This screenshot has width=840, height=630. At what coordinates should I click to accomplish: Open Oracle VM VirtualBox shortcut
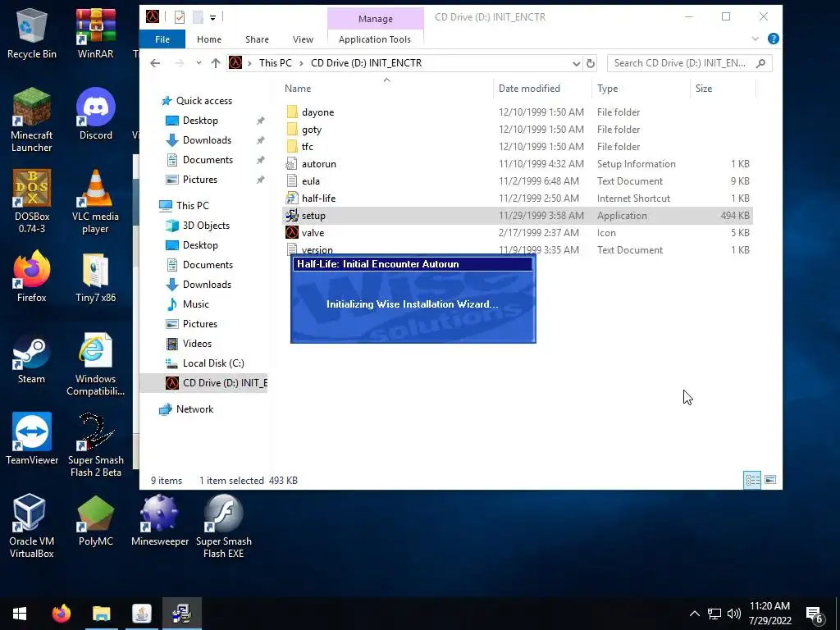[x=32, y=526]
